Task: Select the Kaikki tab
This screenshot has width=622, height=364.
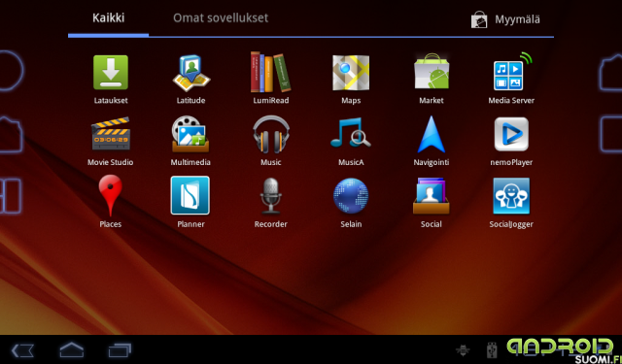Action: coord(108,17)
